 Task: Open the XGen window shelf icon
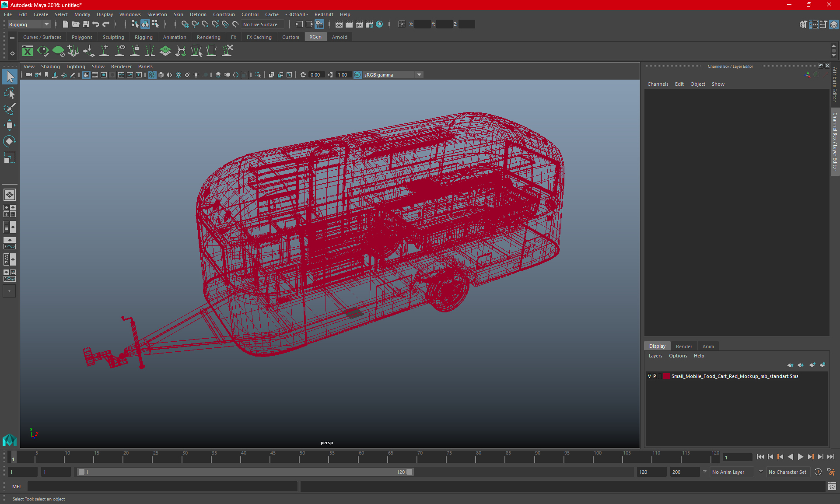(28, 51)
